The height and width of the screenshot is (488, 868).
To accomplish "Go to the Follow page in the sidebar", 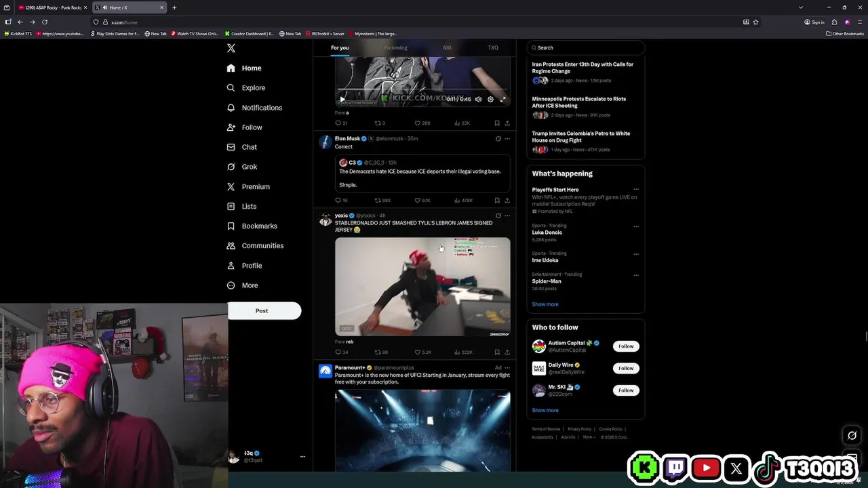I will click(244, 127).
